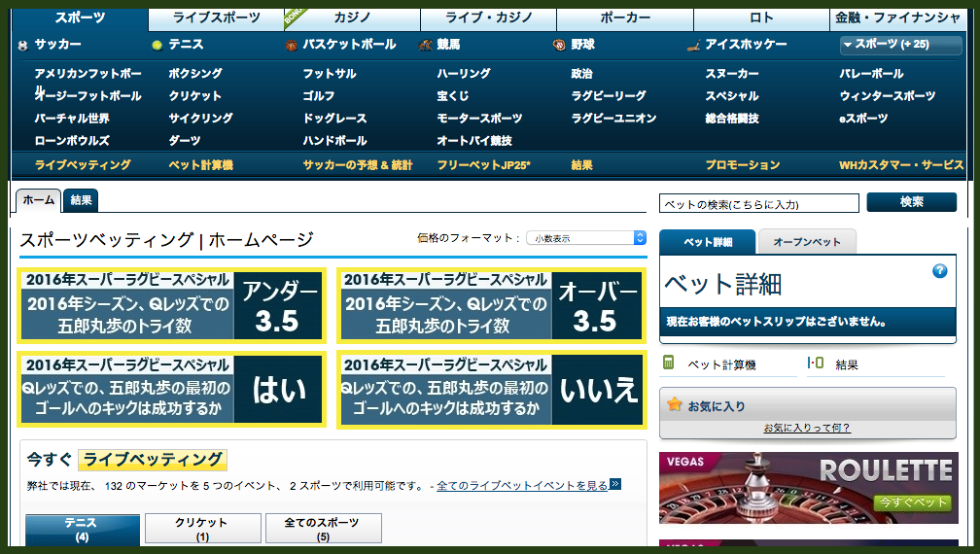
Task: Open eスポーツ sport link
Action: coord(863,119)
